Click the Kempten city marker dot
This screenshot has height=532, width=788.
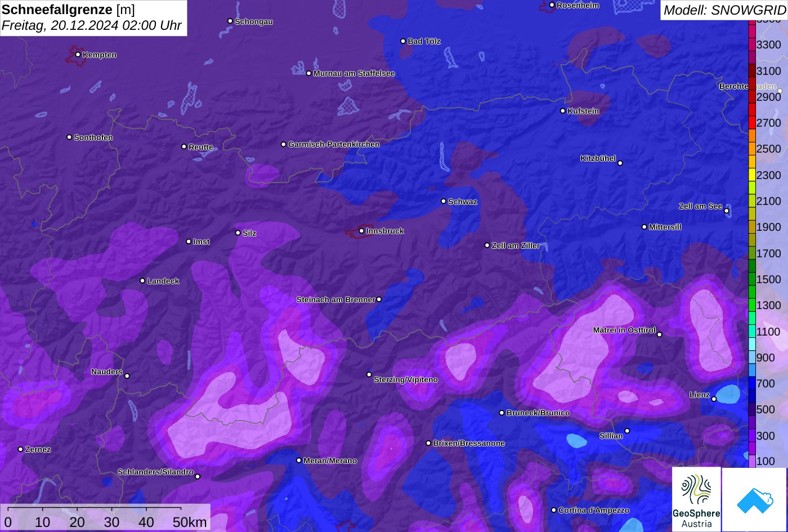(x=78, y=55)
